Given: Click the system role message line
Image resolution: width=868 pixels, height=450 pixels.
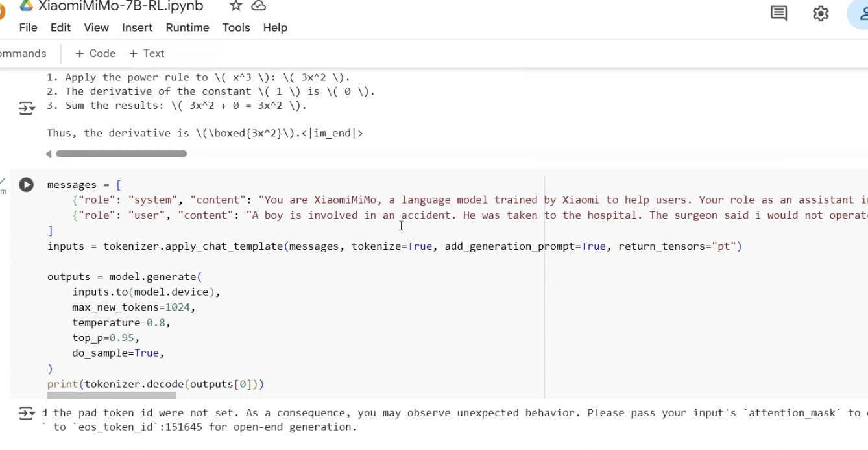Looking at the screenshot, I should (x=470, y=200).
